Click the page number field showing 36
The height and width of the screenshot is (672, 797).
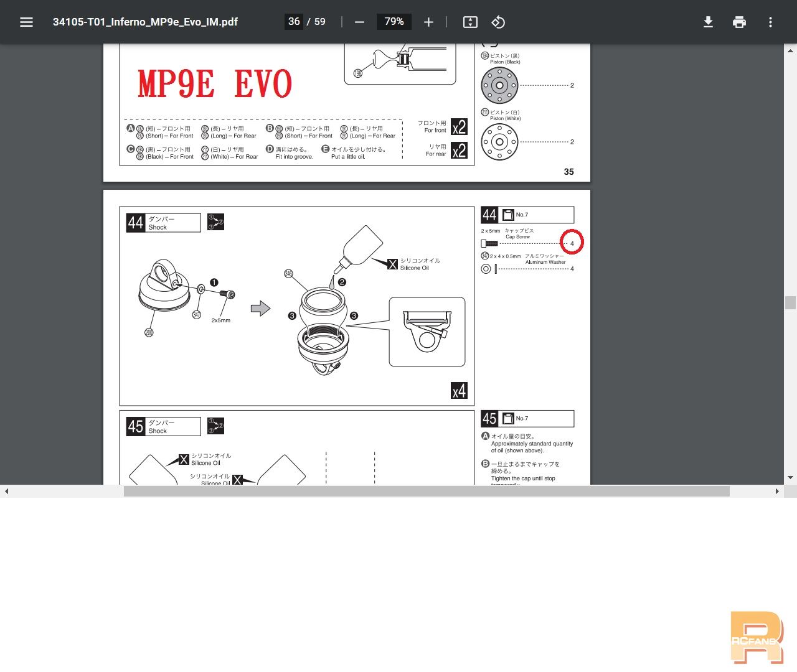pyautogui.click(x=294, y=22)
